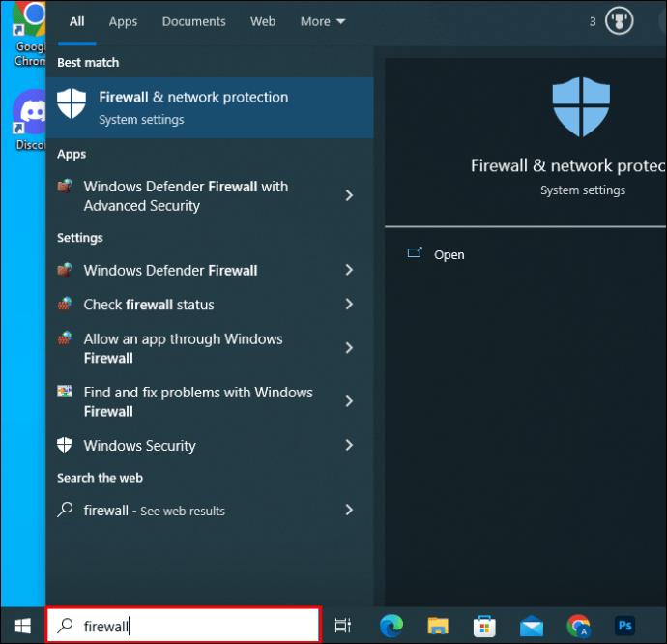667x644 pixels.
Task: Open the Mail app from the taskbar
Action: [532, 627]
